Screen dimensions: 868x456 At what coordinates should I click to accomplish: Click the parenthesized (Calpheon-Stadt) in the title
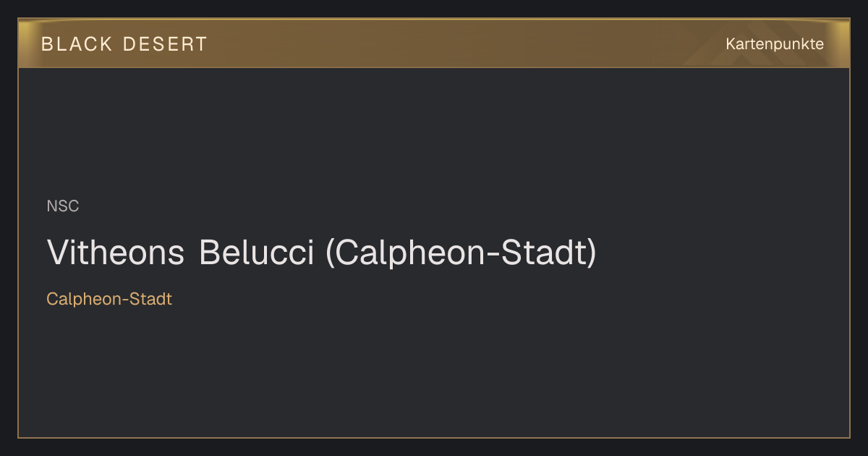(x=461, y=253)
